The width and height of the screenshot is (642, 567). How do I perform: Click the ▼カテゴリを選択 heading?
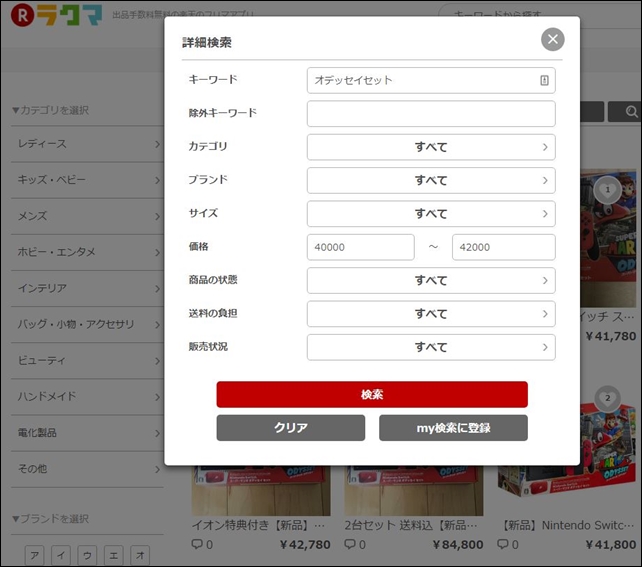click(x=50, y=110)
